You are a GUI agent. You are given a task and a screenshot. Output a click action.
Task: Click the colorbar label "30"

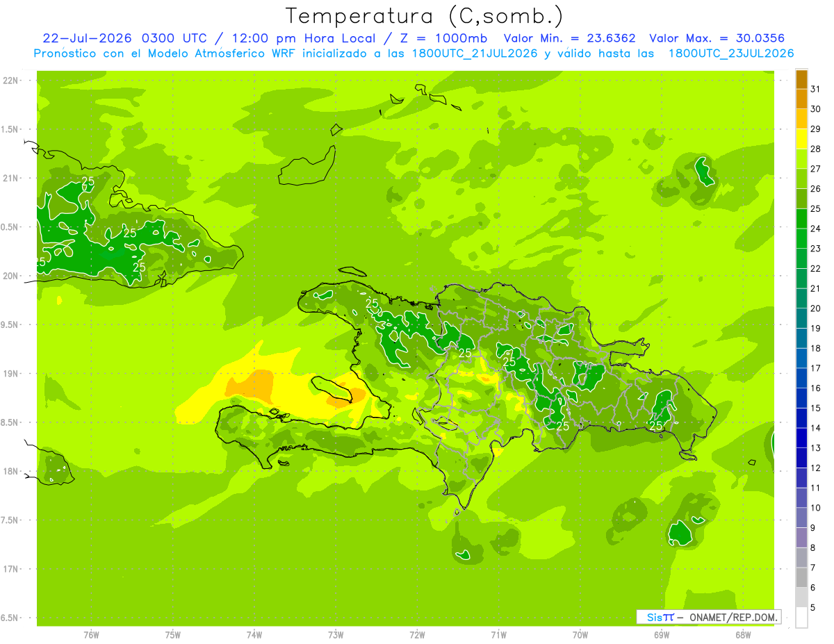tap(815, 109)
